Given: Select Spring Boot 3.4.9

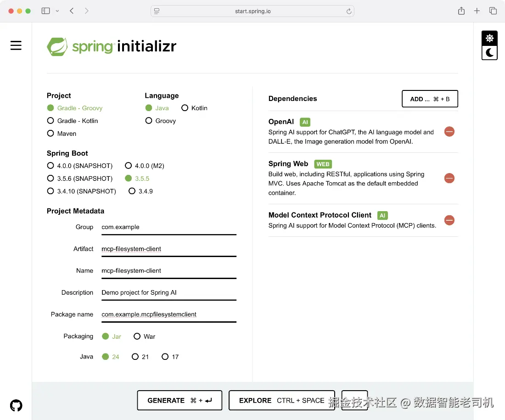Looking at the screenshot, I should pos(140,191).
